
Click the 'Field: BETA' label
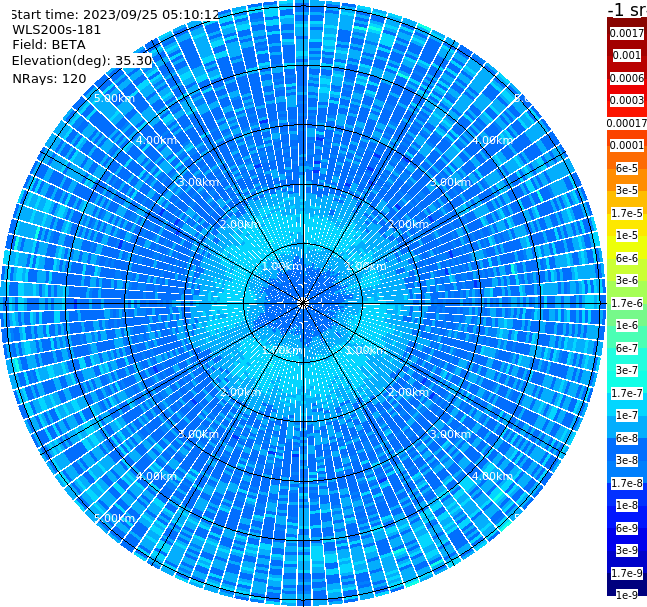(49, 45)
